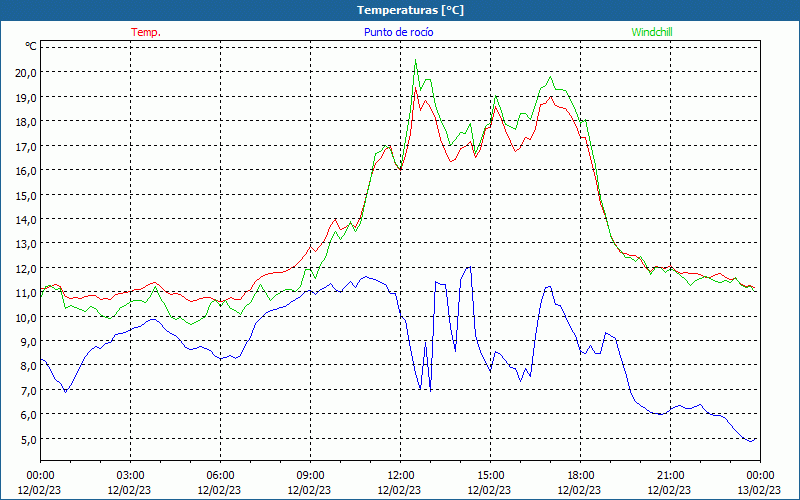Click the '°C' axis unit label
This screenshot has height=500, width=800.
tap(31, 46)
